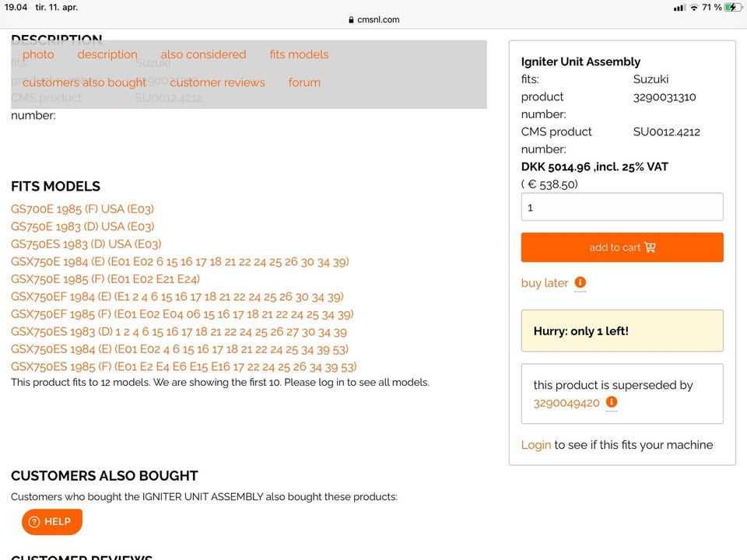Tap the orange HELP button

(x=51, y=522)
